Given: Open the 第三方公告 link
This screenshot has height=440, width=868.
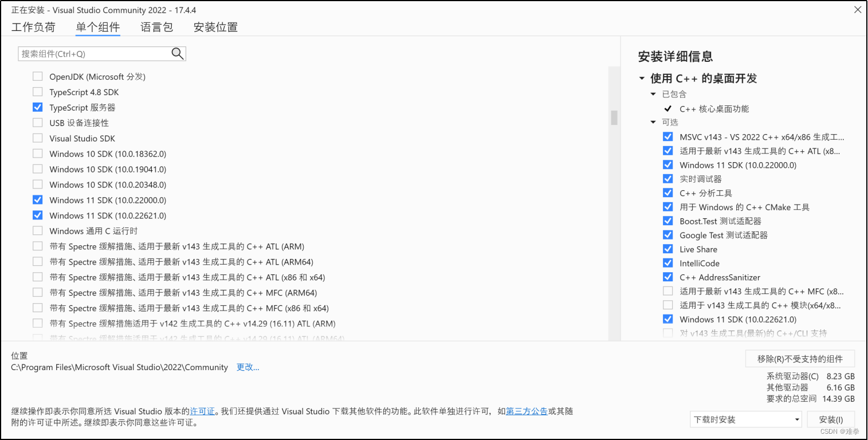Looking at the screenshot, I should coord(527,411).
